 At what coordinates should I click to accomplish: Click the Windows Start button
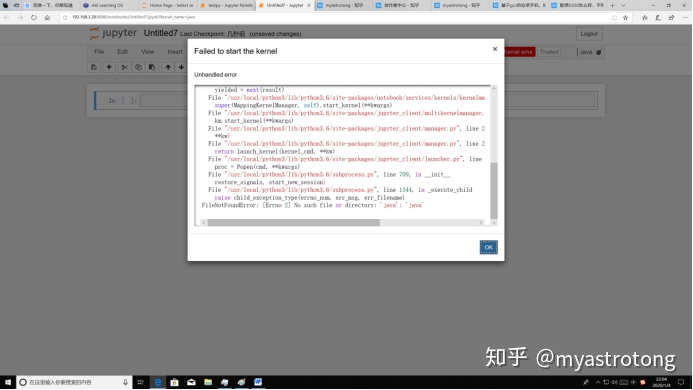tap(8, 382)
